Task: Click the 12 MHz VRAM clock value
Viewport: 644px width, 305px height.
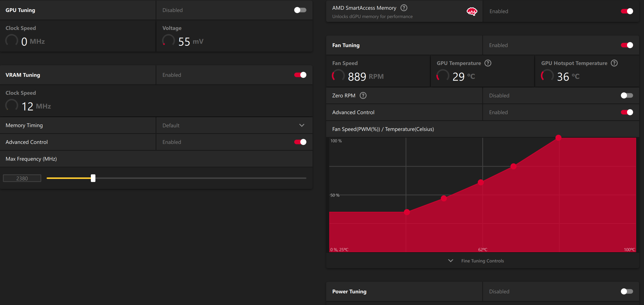Action: [x=36, y=106]
